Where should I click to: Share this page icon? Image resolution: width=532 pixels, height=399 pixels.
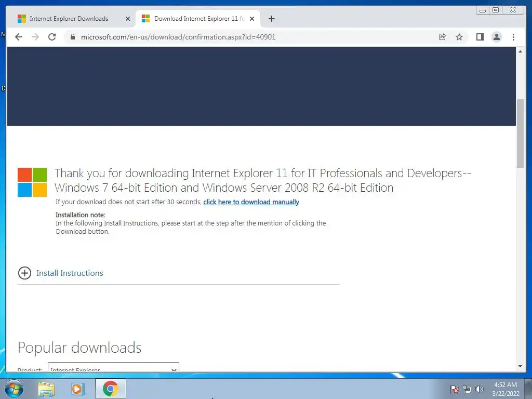tap(442, 37)
